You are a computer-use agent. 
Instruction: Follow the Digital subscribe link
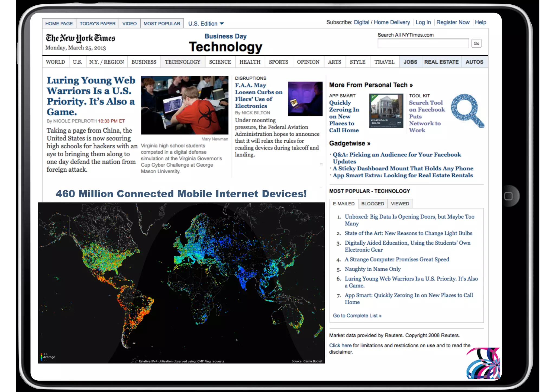tap(362, 22)
